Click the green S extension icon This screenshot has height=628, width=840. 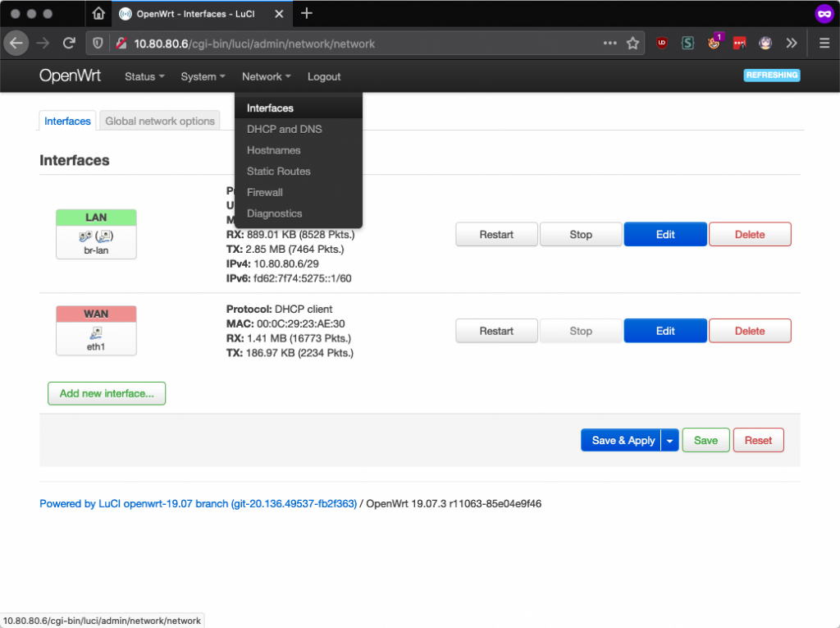(x=687, y=44)
